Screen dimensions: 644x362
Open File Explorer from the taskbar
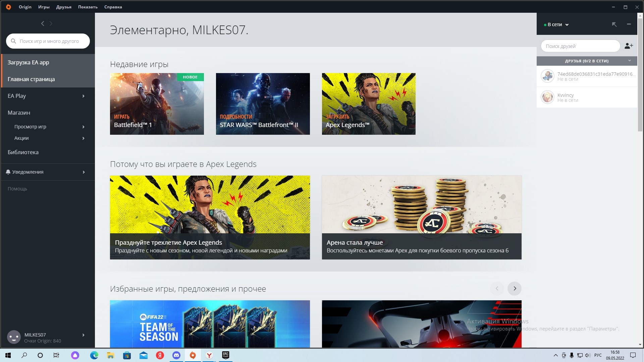111,355
